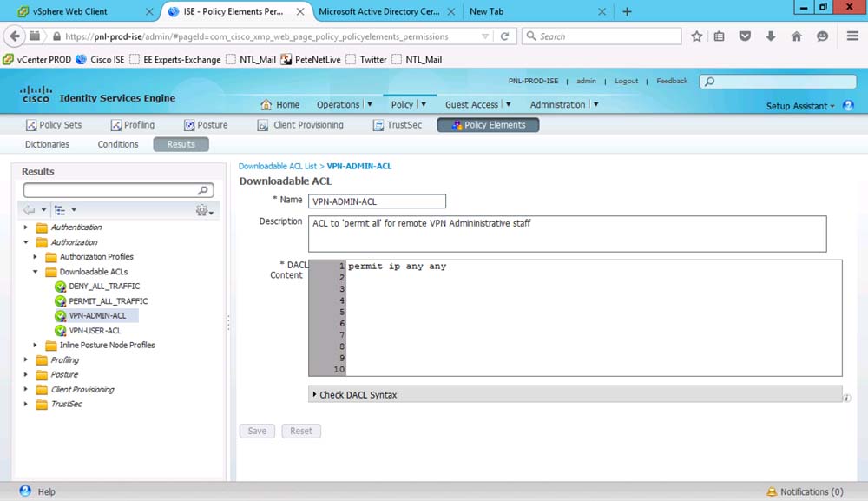Click the DACL syntax info icon

pos(847,398)
